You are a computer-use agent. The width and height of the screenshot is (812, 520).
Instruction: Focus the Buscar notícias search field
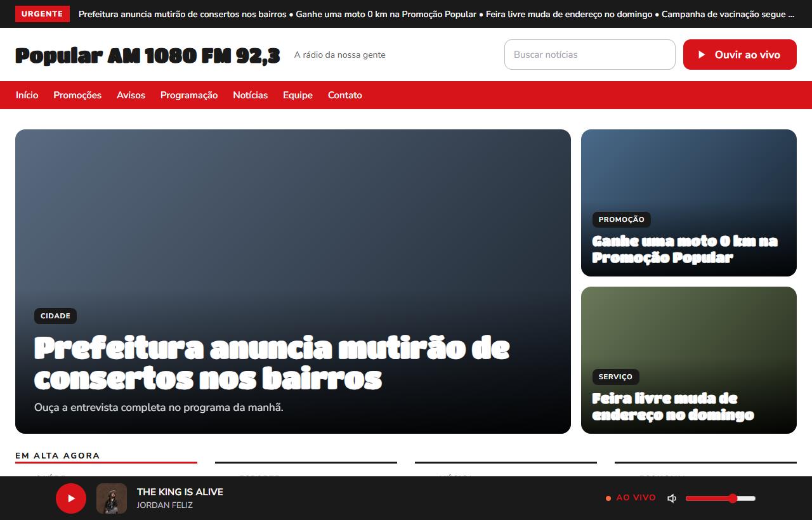tap(590, 55)
